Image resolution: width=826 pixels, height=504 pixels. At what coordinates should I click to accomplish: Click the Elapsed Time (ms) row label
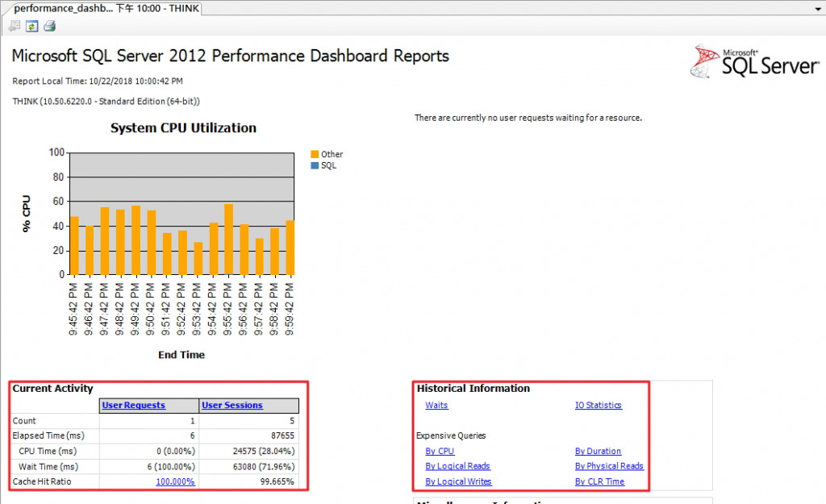click(x=48, y=435)
